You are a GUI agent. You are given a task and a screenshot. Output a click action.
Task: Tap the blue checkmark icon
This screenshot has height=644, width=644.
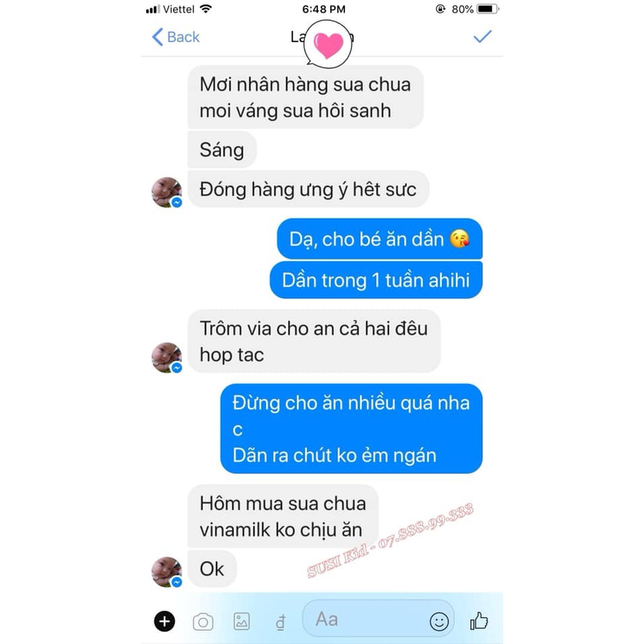[482, 36]
